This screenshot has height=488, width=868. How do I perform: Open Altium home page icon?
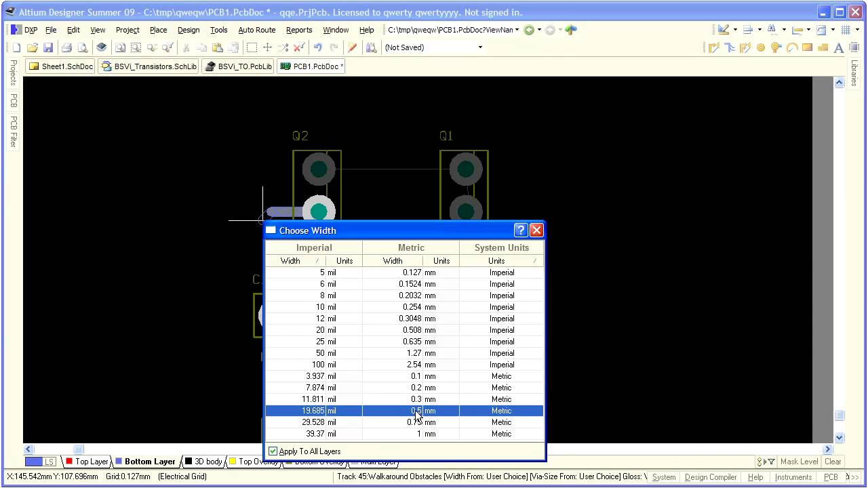coord(571,30)
